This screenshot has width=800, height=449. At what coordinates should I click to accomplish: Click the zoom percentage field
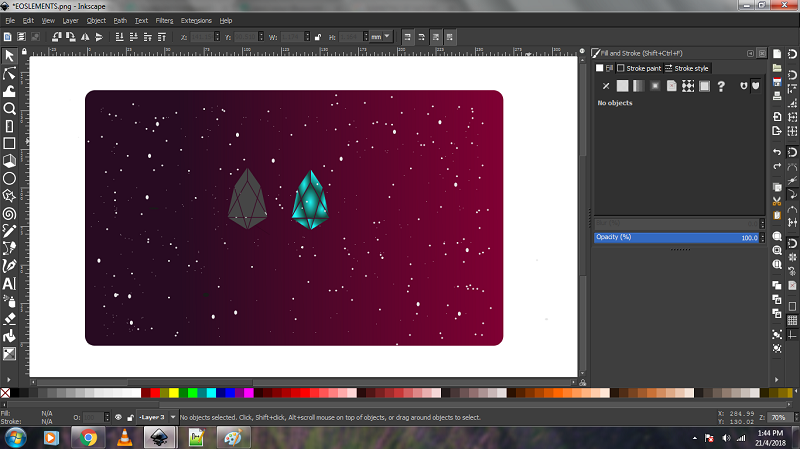(779, 417)
